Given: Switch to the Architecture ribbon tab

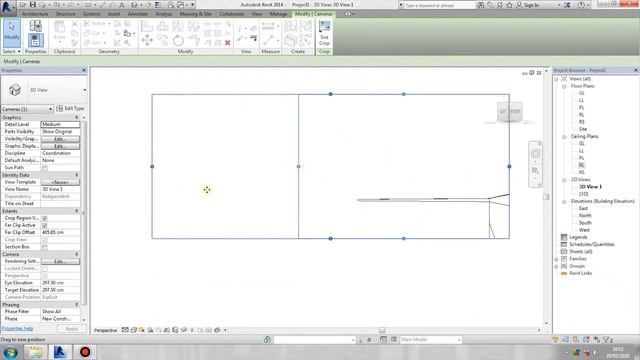Looking at the screenshot, I should tap(35, 14).
